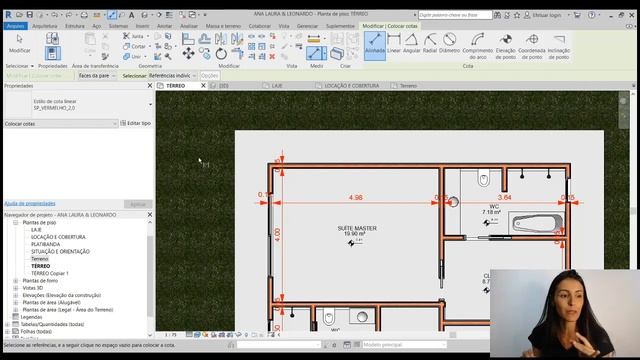This screenshot has height=360, width=640.
Task: Click the Rotate tool in Modificar panel
Action: 221,53
